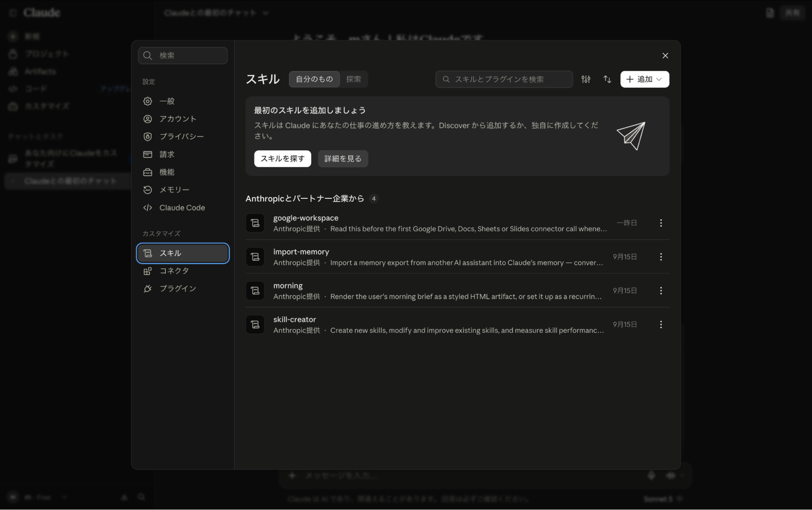
Task: Open Claude Code settings
Action: pos(183,208)
